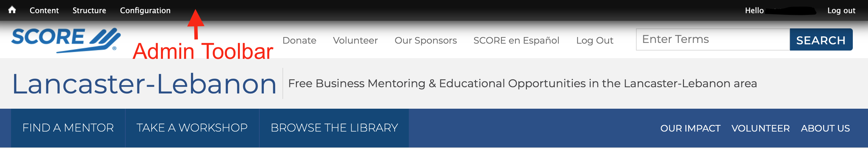Select the Find a Mentor tab
Image resolution: width=868 pixels, height=153 pixels.
point(68,128)
